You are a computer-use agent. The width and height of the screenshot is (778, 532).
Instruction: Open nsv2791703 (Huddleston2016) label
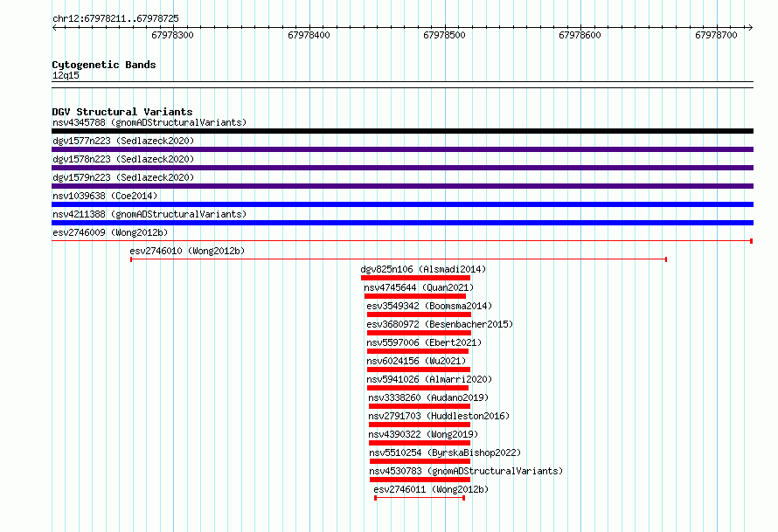point(439,416)
